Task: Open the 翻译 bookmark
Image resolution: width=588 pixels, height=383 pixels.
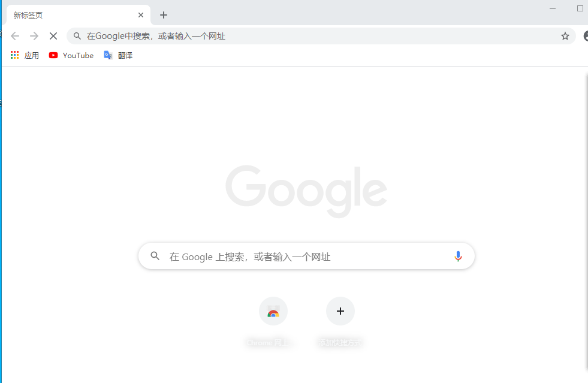Action: tap(118, 56)
